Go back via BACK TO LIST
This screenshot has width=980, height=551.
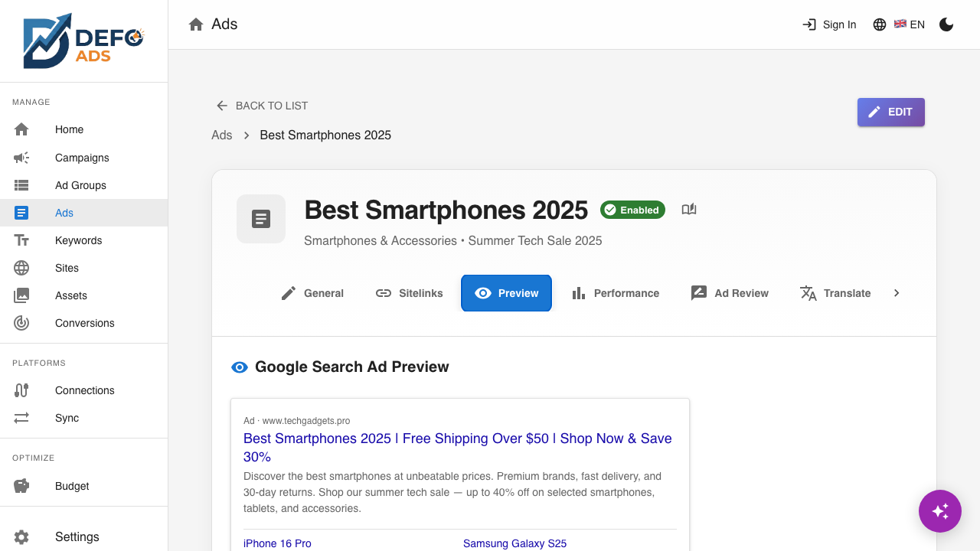262,106
